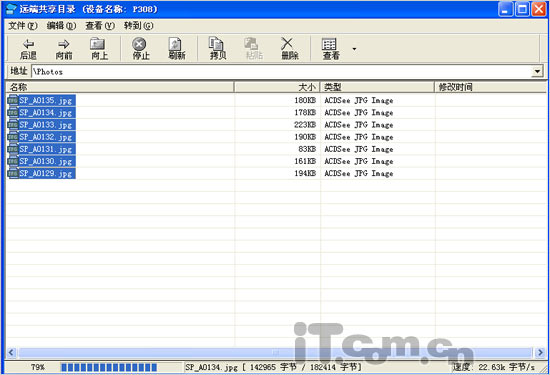Expand the address bar dropdown
This screenshot has height=375, width=550.
pos(537,72)
